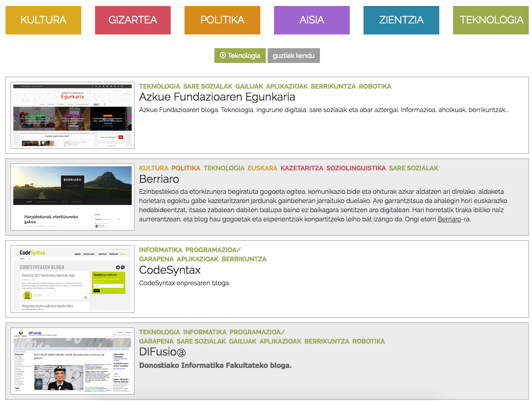Select ROBOTIKA tag on DIFusio@ entry

[x=369, y=341]
